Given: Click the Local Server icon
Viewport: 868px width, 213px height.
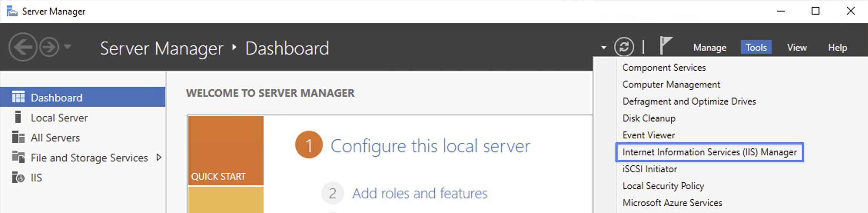Looking at the screenshot, I should pyautogui.click(x=18, y=117).
